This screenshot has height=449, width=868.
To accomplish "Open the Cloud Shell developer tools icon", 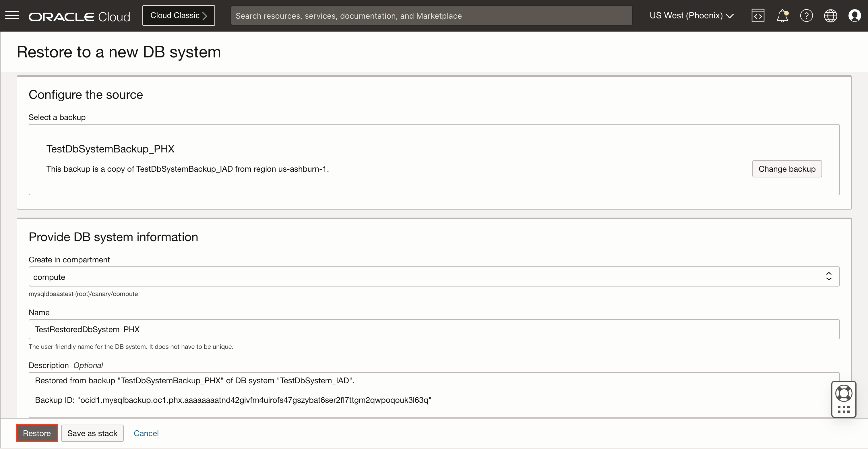I will [x=757, y=15].
